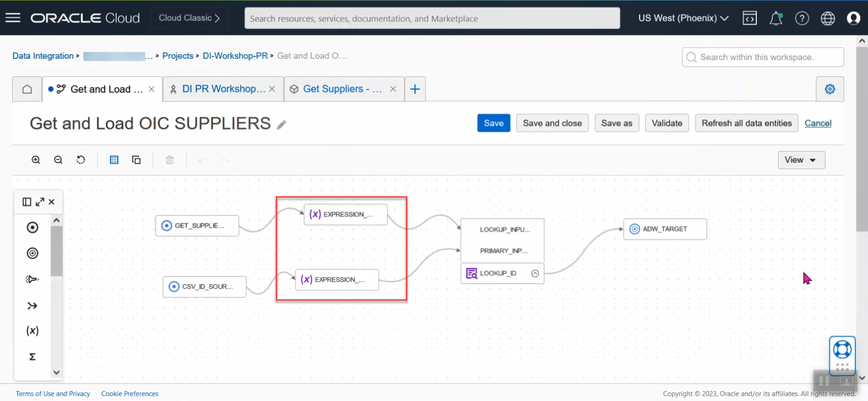Expand the US West (Phoenix) region selector
Viewport: 868px width, 401px height.
click(x=683, y=18)
